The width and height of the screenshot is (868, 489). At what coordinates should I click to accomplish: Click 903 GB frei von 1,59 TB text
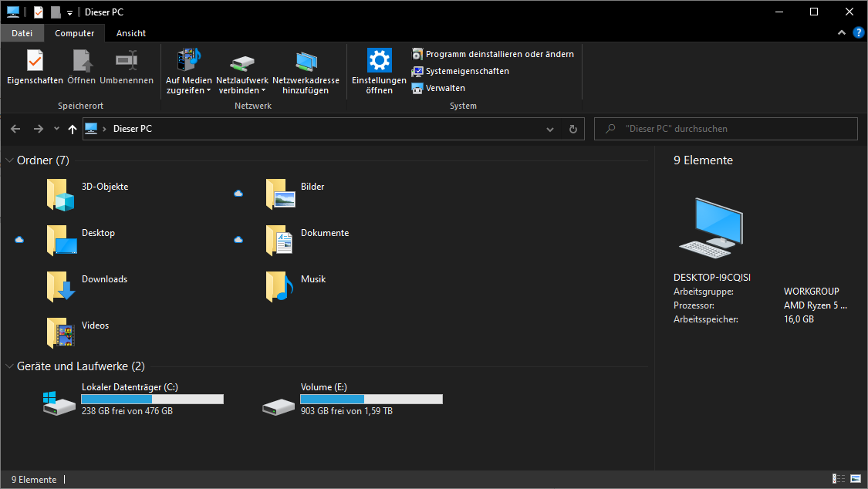[x=346, y=411]
